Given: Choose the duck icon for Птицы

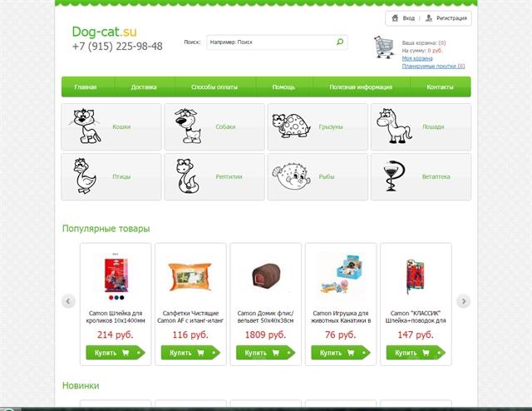Looking at the screenshot, I should click(85, 176).
